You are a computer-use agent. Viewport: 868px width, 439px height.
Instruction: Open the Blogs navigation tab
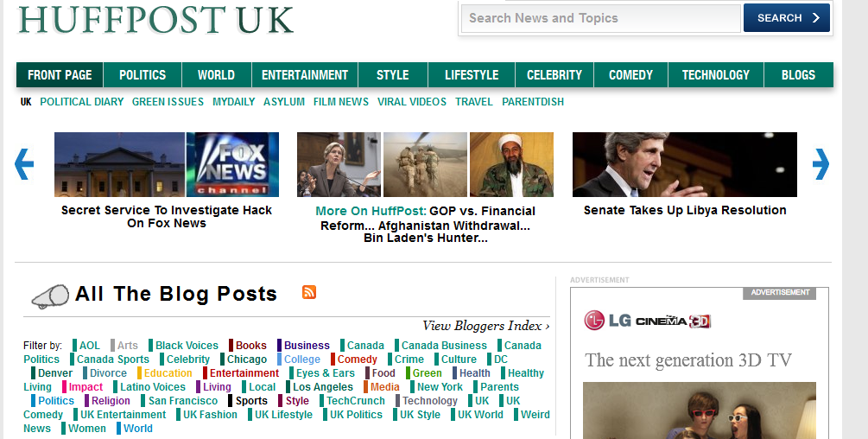click(798, 74)
